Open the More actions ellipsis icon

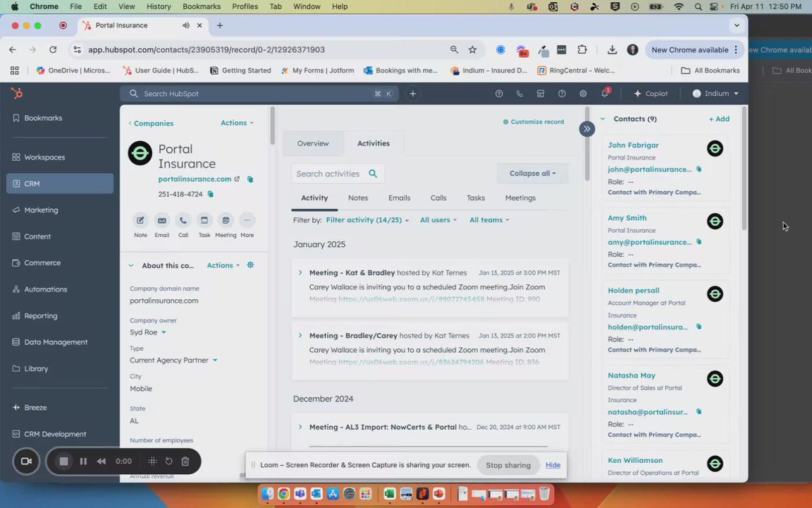(x=247, y=220)
